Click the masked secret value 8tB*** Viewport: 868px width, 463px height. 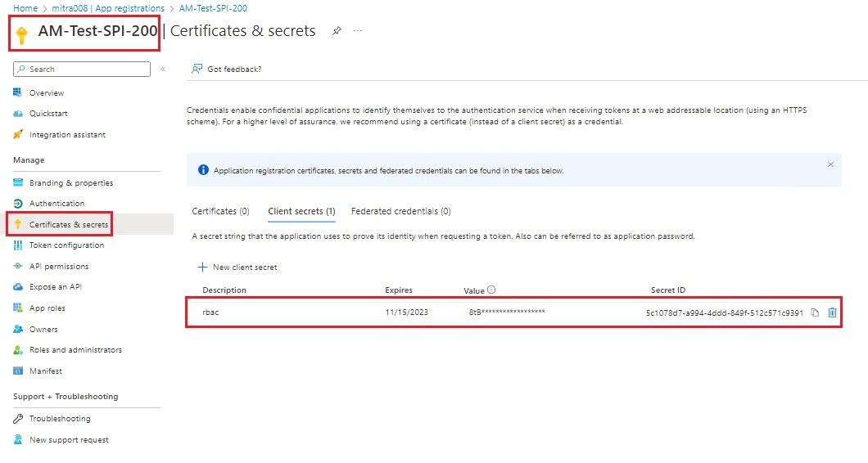tap(507, 312)
